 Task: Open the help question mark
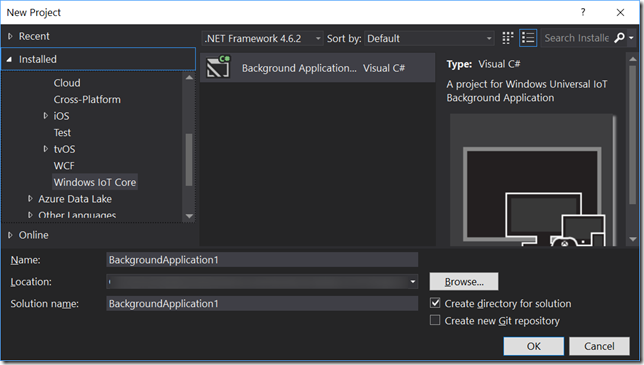tap(583, 12)
